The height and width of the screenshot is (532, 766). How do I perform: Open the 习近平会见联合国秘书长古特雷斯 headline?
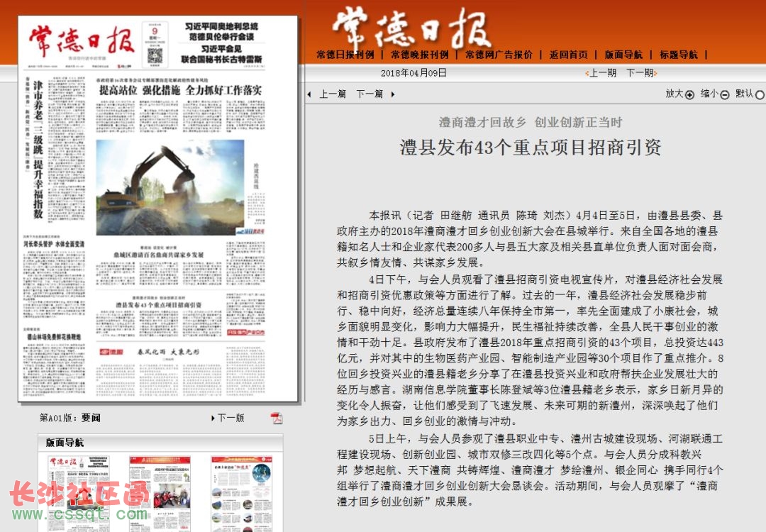point(222,54)
